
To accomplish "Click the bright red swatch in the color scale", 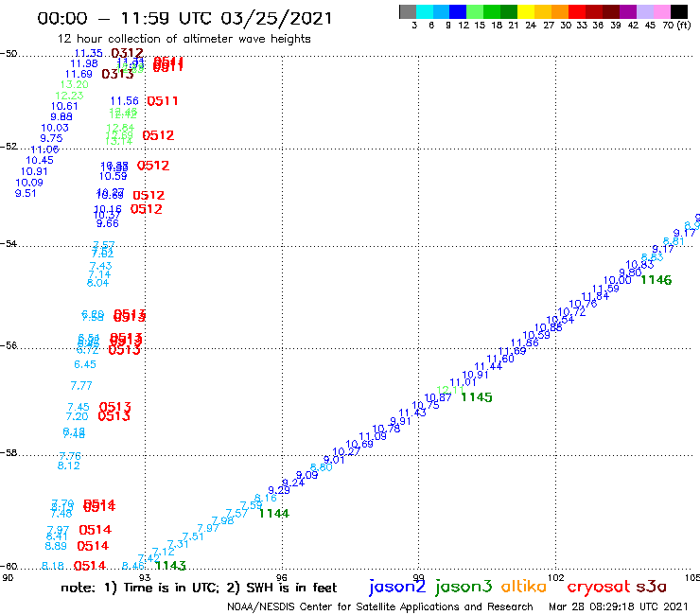I will click(x=577, y=11).
